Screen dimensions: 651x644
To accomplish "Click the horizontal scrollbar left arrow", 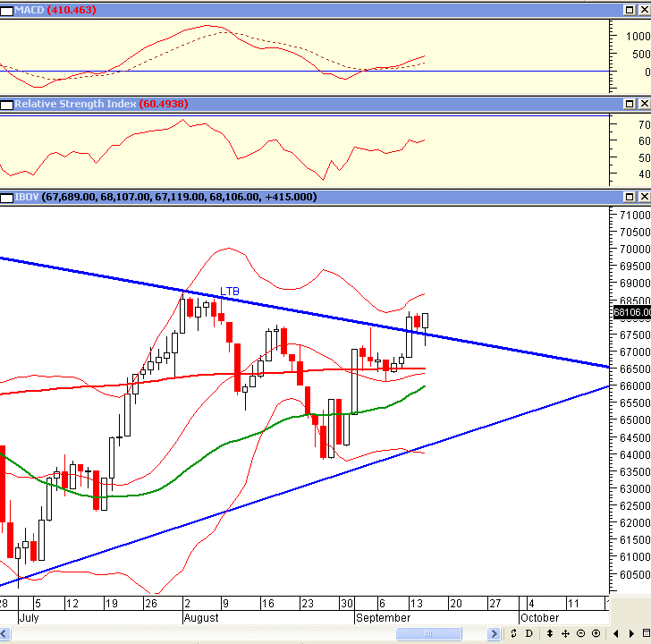I will (4, 633).
